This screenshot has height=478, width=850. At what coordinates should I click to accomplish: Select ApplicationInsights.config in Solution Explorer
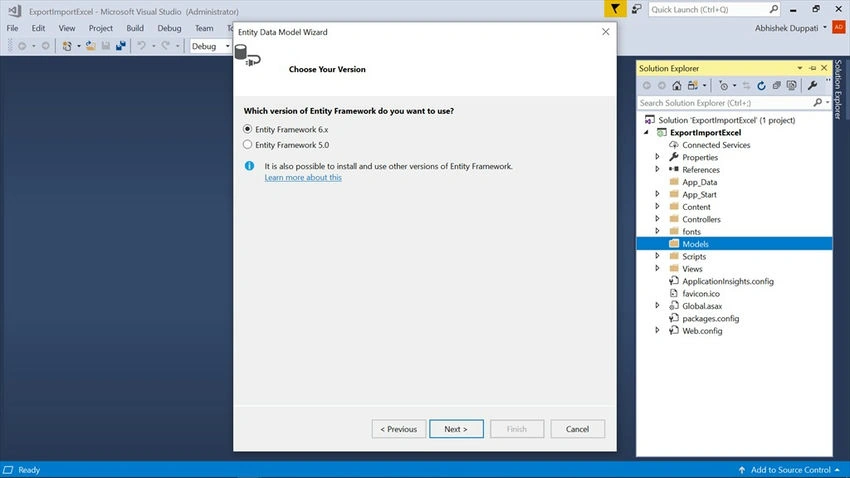pyautogui.click(x=727, y=281)
